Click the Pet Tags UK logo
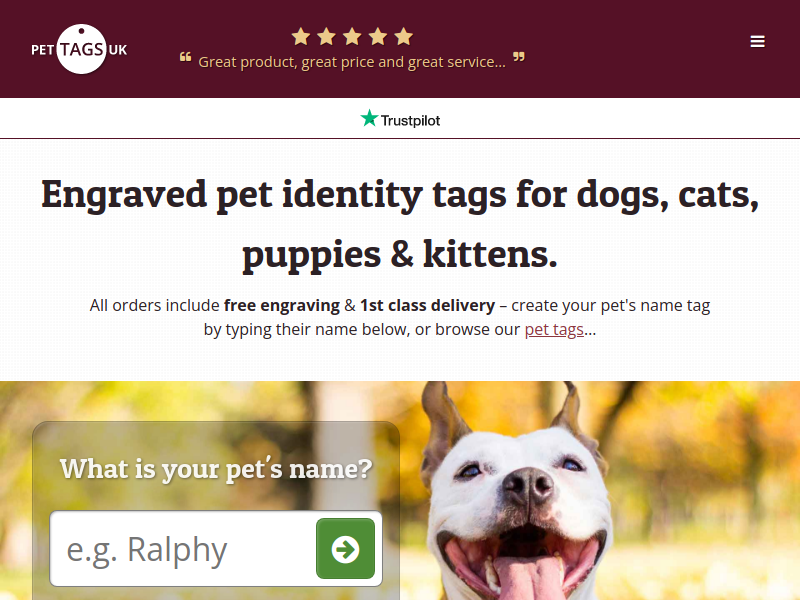The image size is (800, 600). 79,49
